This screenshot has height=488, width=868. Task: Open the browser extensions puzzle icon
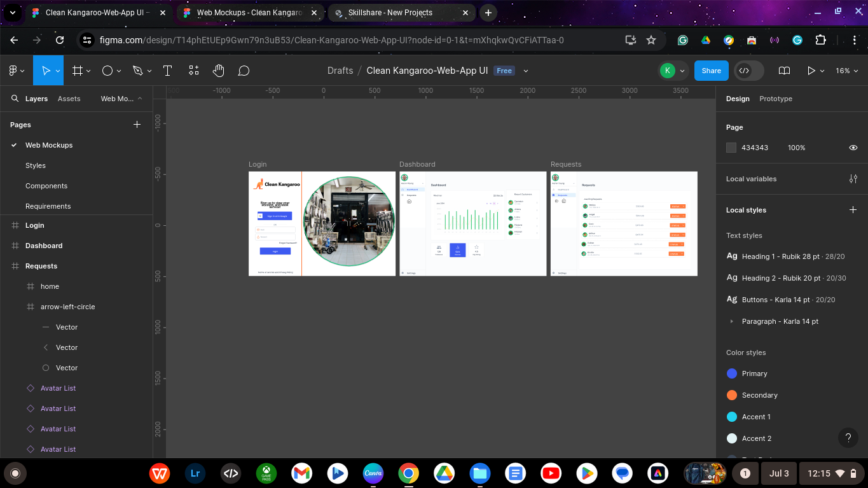(820, 40)
